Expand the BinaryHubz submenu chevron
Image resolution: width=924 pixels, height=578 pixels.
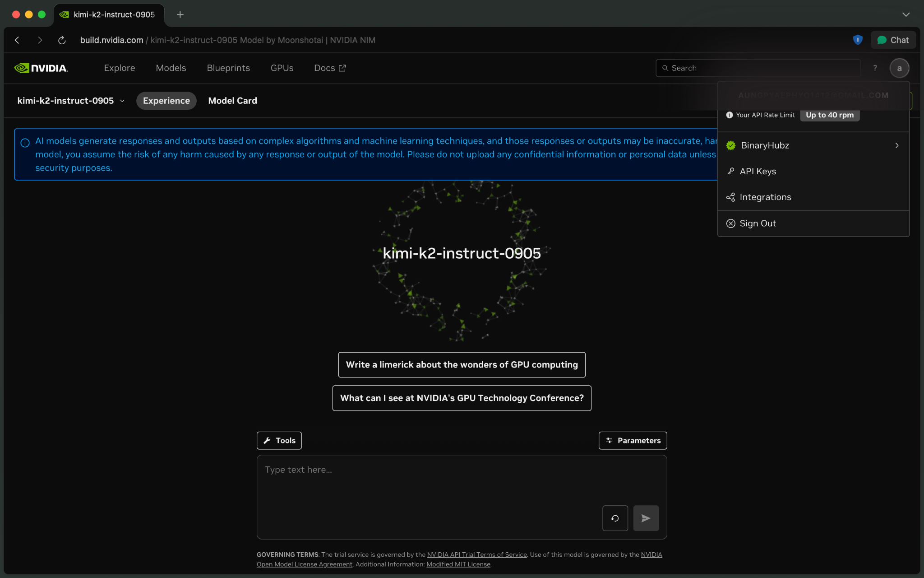point(896,145)
